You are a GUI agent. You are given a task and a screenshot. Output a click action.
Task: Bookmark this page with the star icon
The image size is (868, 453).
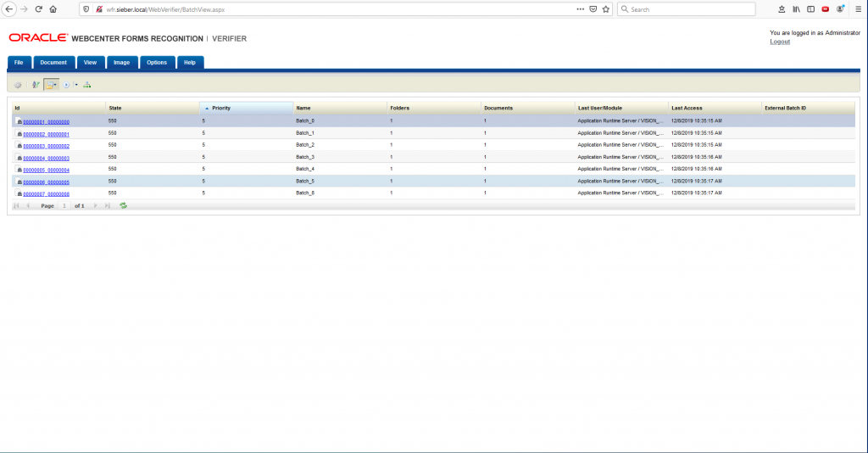point(606,9)
